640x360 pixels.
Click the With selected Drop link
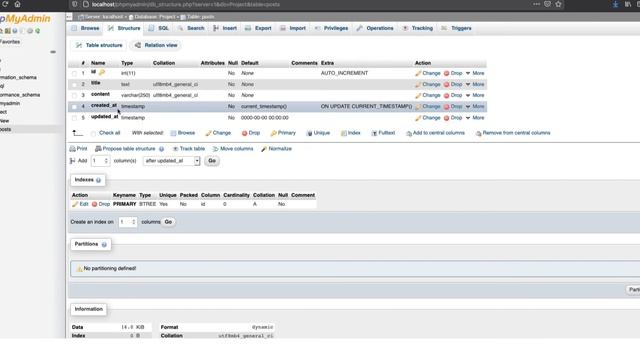(251, 133)
